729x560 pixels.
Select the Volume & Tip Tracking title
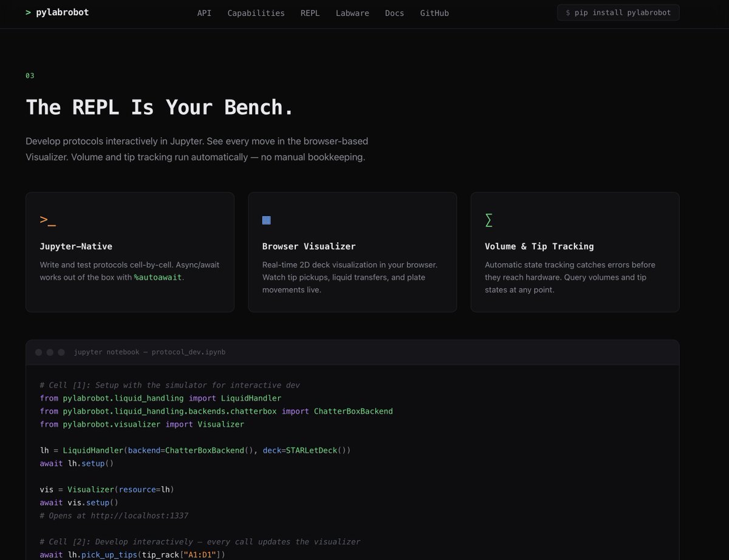point(539,246)
